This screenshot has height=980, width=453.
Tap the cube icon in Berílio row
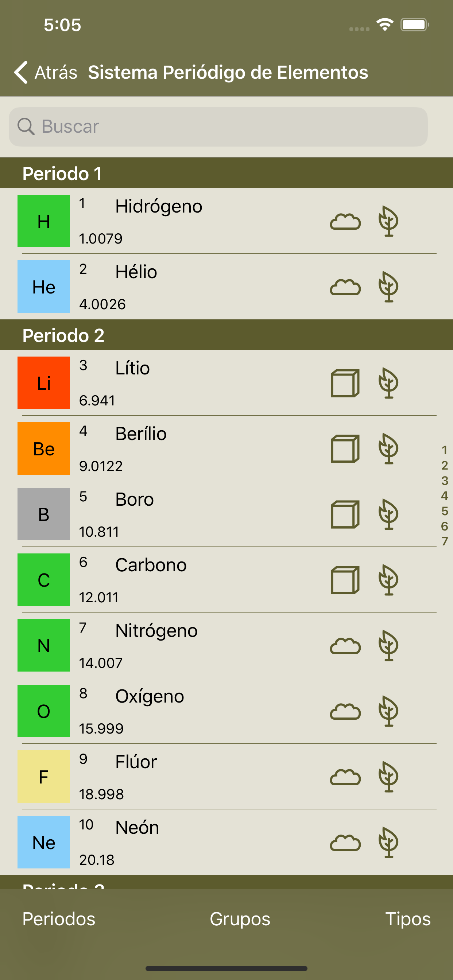click(345, 449)
